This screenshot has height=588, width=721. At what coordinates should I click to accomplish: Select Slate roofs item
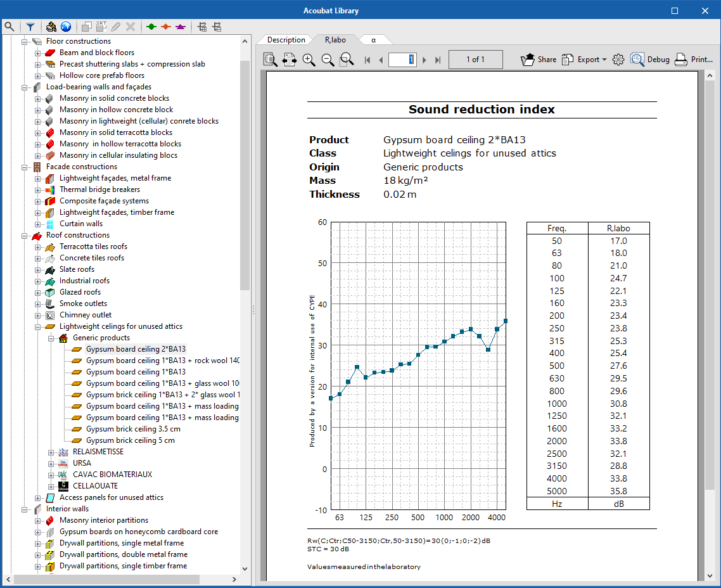click(x=77, y=269)
